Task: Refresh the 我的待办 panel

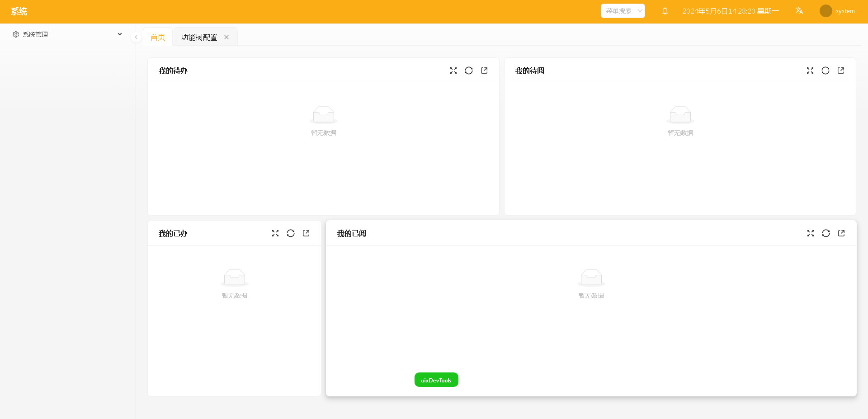Action: coord(469,71)
